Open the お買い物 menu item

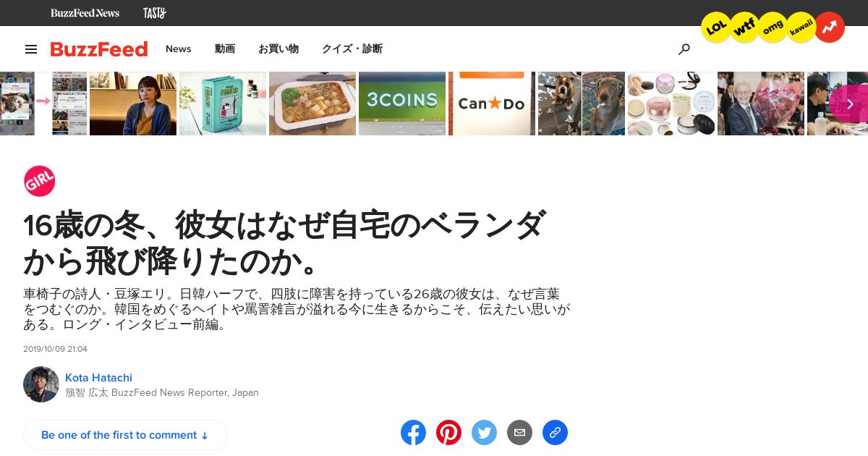pos(278,48)
